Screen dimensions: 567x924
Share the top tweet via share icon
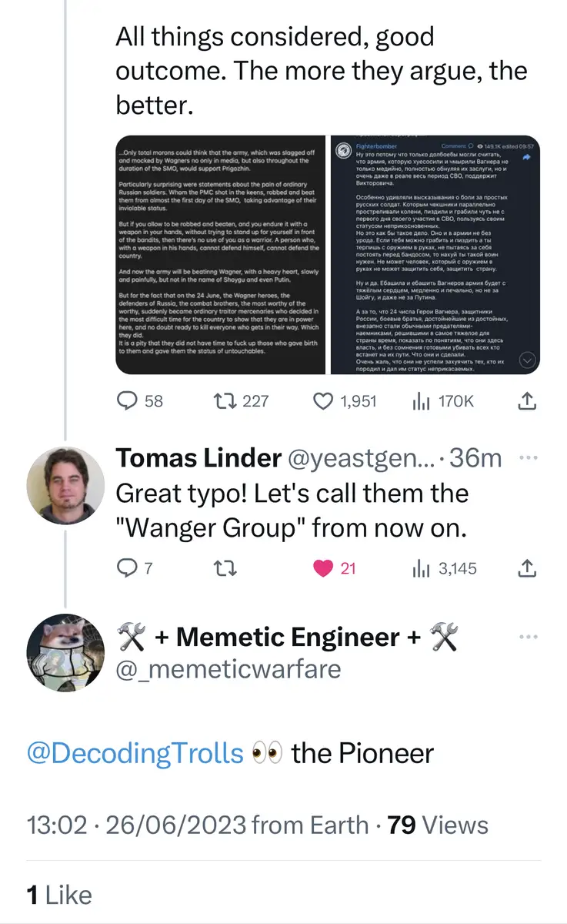click(527, 401)
